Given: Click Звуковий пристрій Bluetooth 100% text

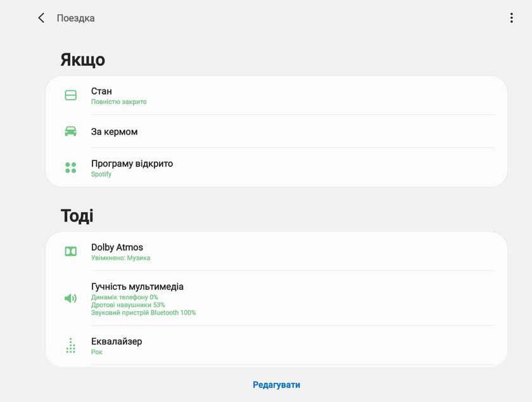Looking at the screenshot, I should coord(144,313).
